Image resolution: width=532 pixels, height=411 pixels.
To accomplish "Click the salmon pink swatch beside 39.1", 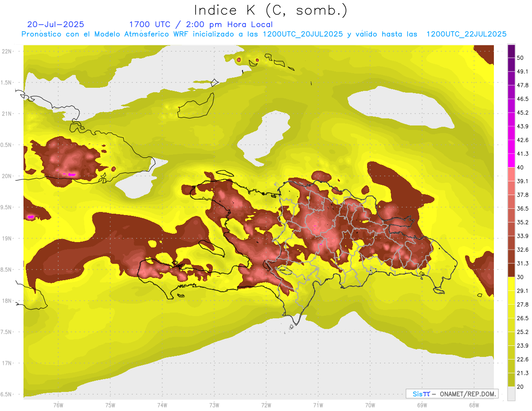I will [x=511, y=174].
